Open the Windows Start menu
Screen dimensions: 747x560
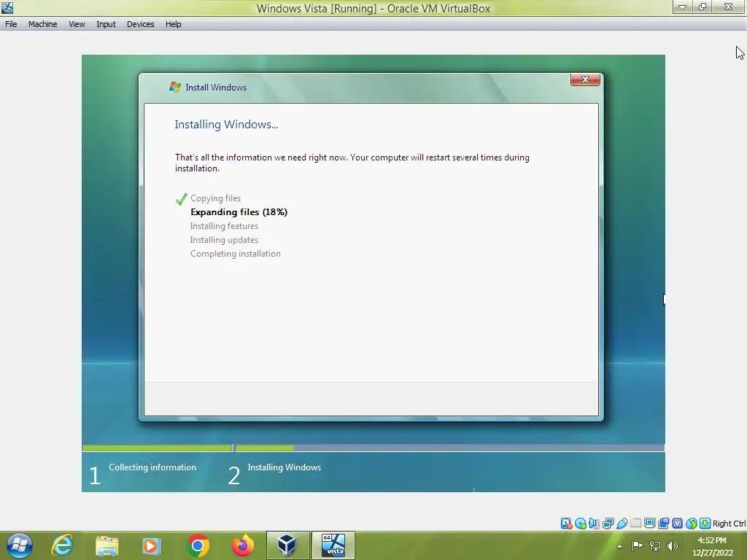pos(20,545)
